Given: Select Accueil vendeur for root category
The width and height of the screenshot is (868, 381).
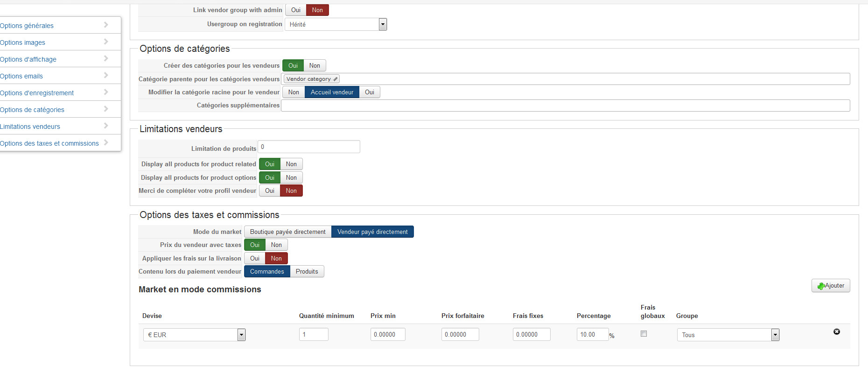Looking at the screenshot, I should [x=332, y=92].
